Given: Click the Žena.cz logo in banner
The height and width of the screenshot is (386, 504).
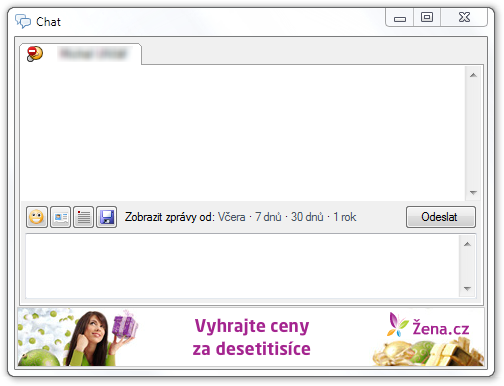Looking at the screenshot, I should coord(429,325).
